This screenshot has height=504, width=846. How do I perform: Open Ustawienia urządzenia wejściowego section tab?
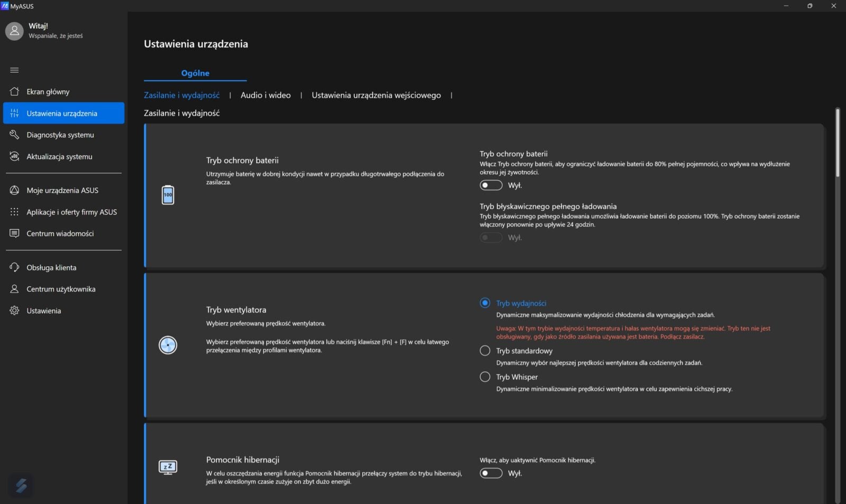point(376,95)
